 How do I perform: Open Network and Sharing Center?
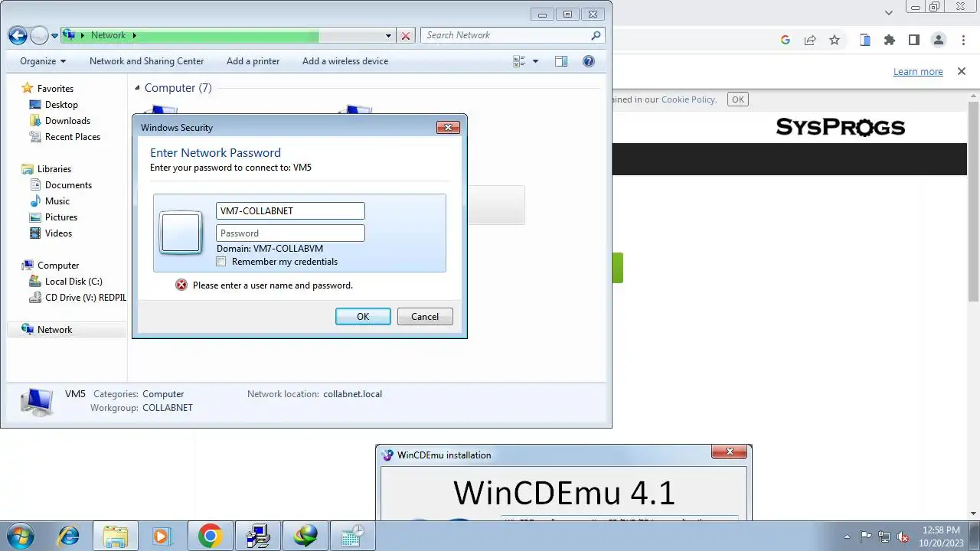click(x=146, y=61)
